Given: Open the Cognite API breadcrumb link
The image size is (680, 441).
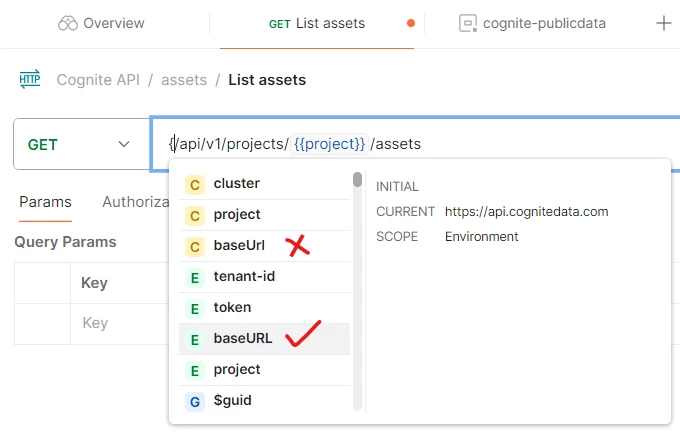Looking at the screenshot, I should click(98, 80).
